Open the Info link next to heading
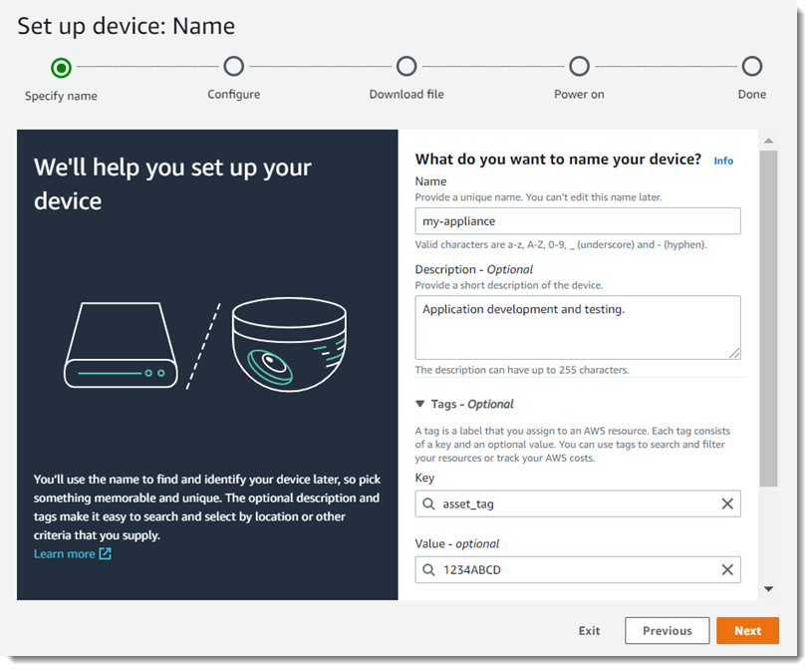Image resolution: width=812 pixels, height=671 pixels. pyautogui.click(x=723, y=161)
